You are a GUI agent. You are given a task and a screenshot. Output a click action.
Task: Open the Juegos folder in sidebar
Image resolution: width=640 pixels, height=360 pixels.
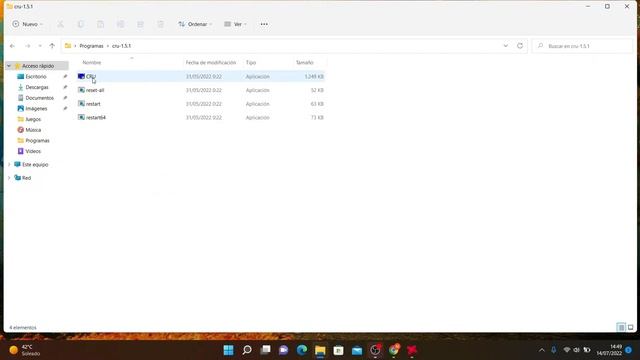pyautogui.click(x=33, y=119)
